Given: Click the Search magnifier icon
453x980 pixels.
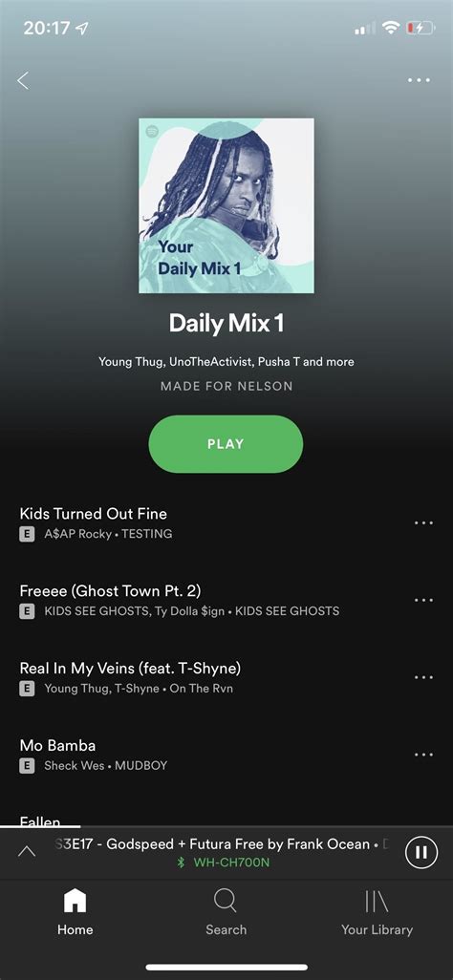Looking at the screenshot, I should click(x=226, y=902).
